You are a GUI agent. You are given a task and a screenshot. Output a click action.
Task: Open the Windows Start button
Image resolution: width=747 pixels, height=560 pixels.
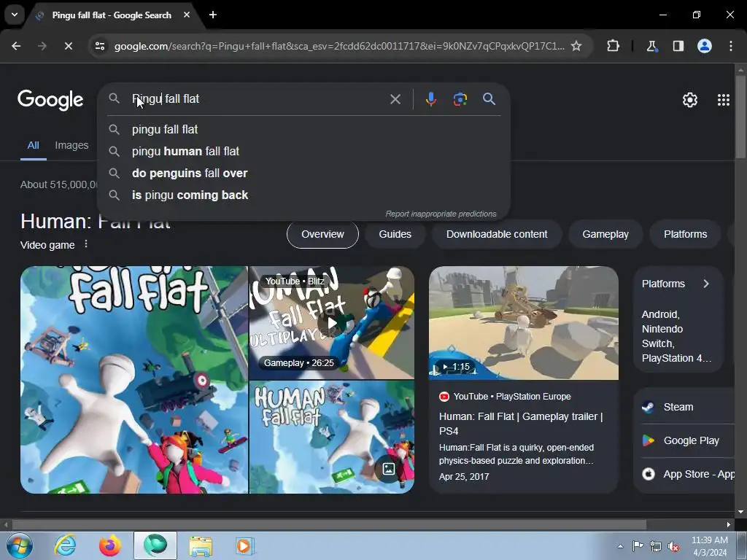pyautogui.click(x=20, y=545)
